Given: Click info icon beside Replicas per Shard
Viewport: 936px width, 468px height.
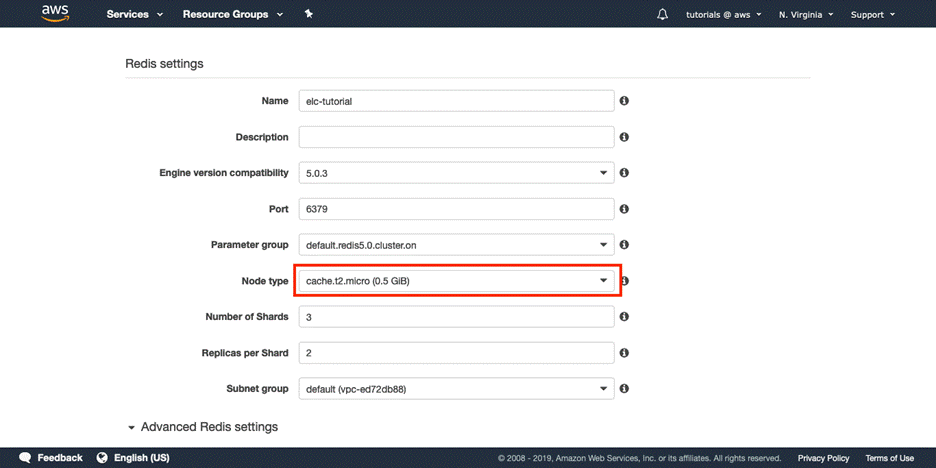Looking at the screenshot, I should [x=624, y=353].
